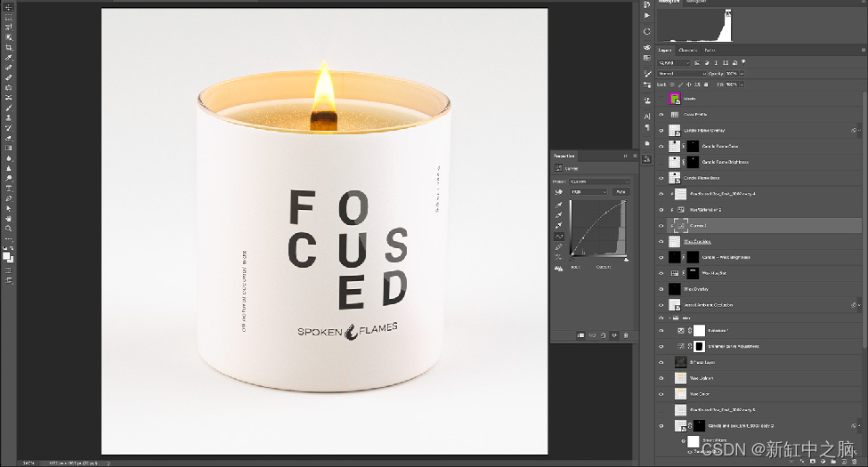Hide the Wick Overlay layer
Viewport: 868px width, 467px height.
pos(661,289)
